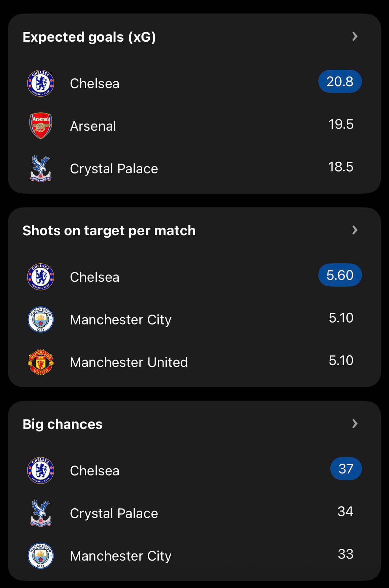
Task: Click the Arsenal club crest
Action: [x=41, y=126]
